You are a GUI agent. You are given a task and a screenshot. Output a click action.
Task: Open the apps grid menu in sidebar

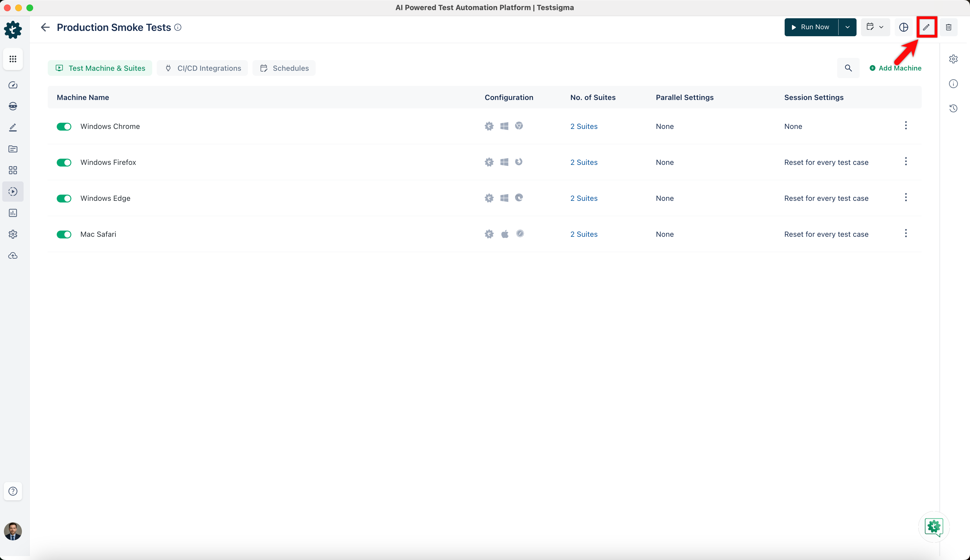coord(13,59)
